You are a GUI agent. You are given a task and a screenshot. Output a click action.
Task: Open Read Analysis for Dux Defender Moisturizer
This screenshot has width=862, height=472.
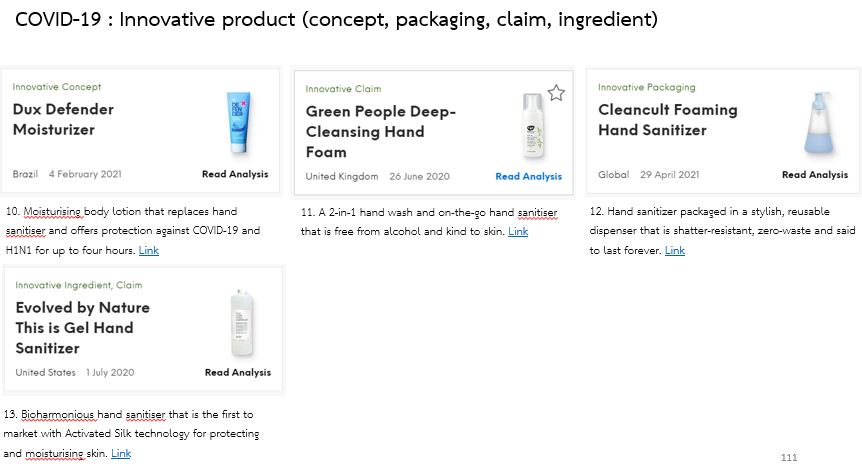coord(235,174)
